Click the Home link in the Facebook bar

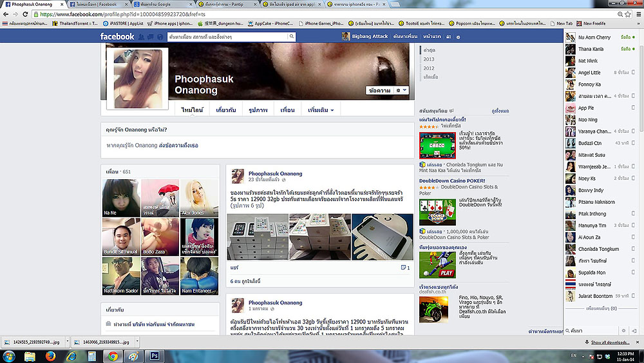[x=432, y=36]
